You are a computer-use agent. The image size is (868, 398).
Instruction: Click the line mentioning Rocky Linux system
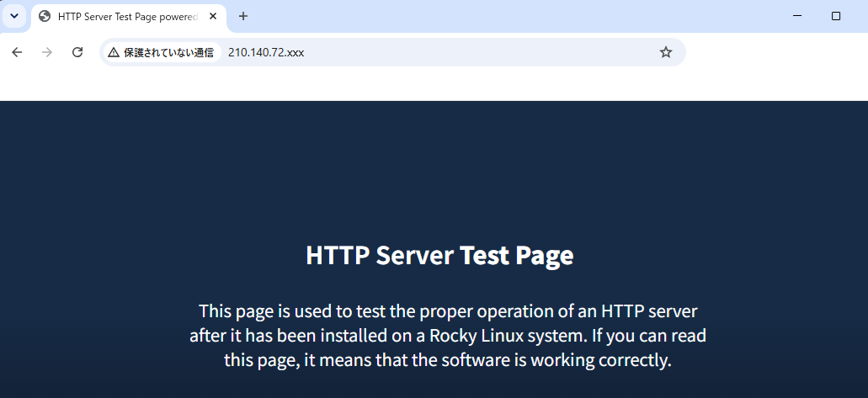click(x=448, y=336)
